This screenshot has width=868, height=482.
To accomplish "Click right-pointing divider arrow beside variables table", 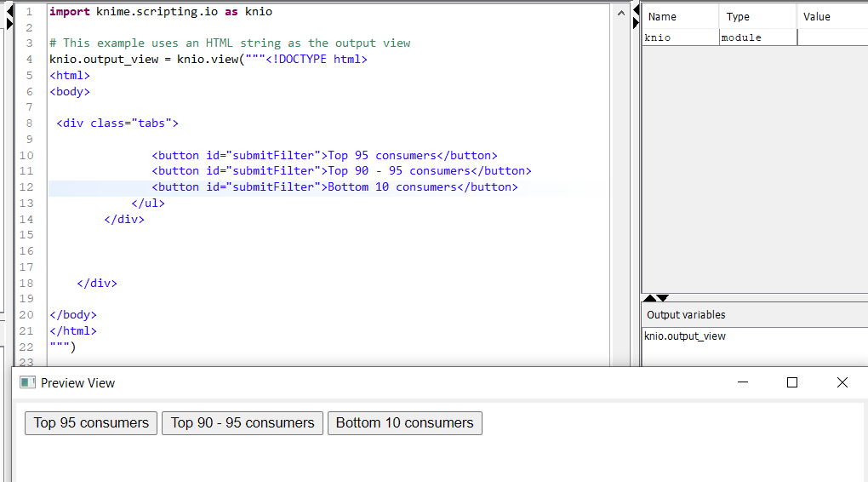I will [636, 23].
